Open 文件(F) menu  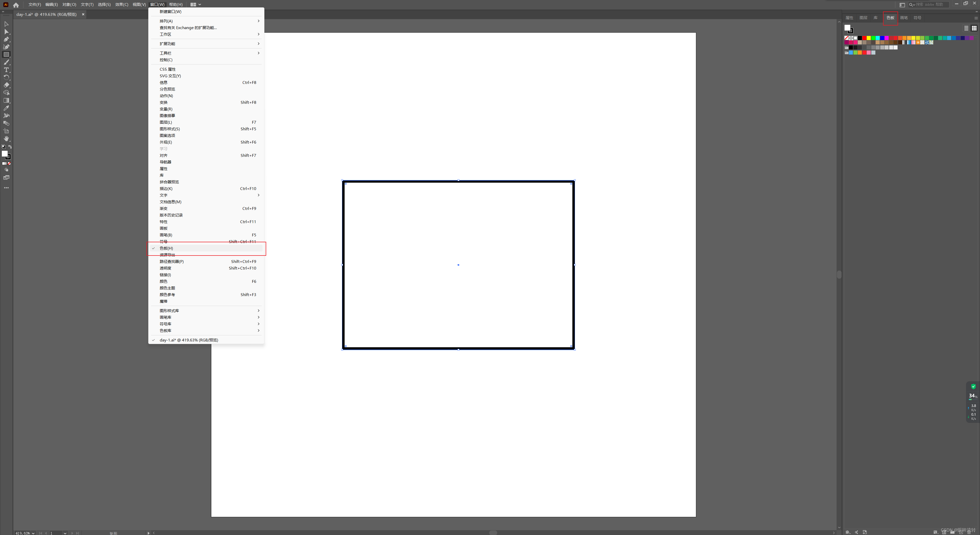[35, 5]
